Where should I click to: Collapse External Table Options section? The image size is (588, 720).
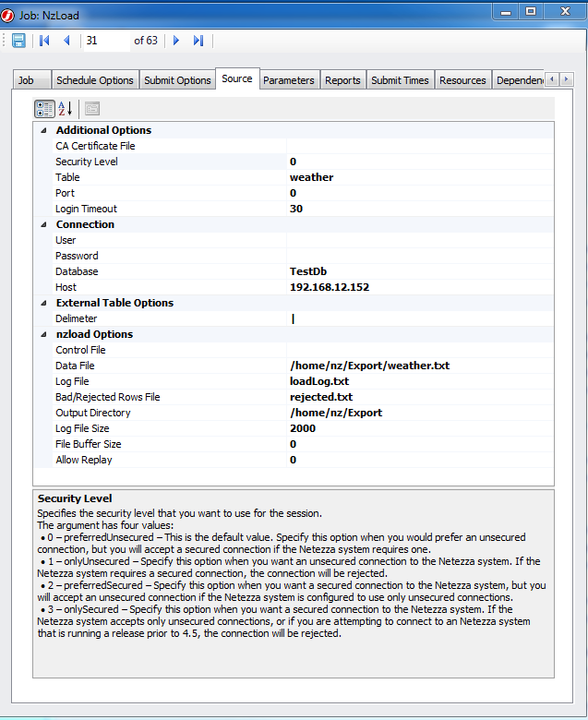coord(43,303)
